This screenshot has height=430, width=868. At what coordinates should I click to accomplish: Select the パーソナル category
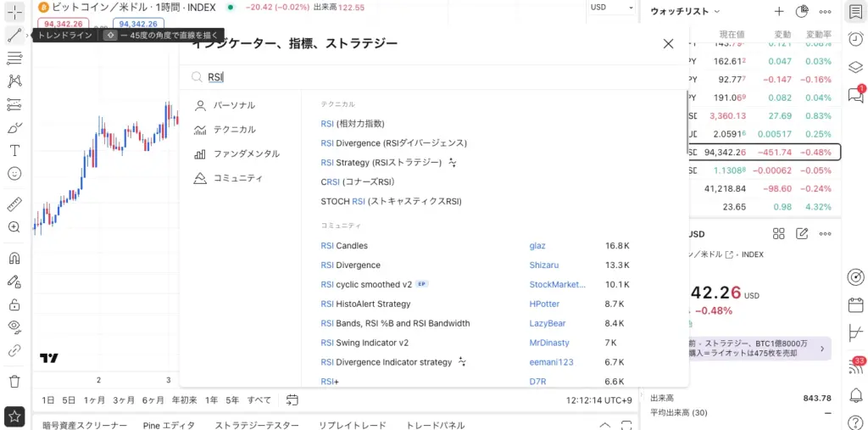click(240, 105)
